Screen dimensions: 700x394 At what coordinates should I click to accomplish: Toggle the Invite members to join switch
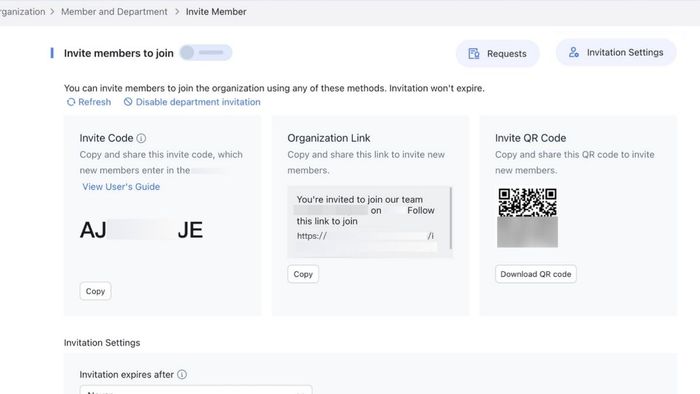tap(206, 53)
